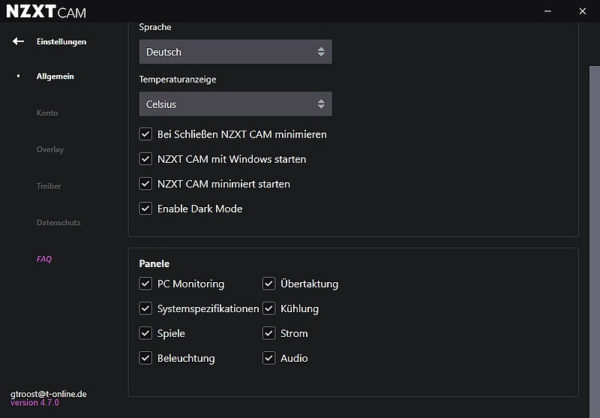Select Allgemein in the settings sidebar
This screenshot has width=600, height=418.
pos(55,76)
